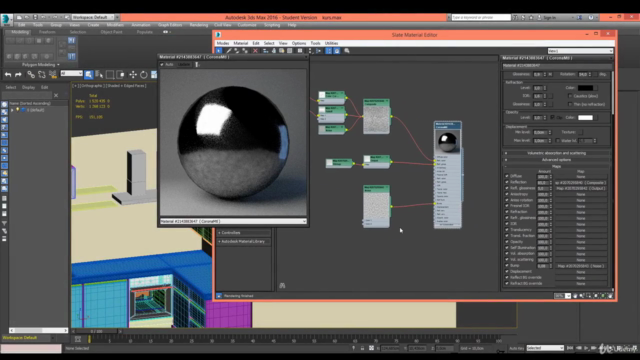Click the Zoom Extents icon in Slate navigation
This screenshot has height=360, width=640.
point(596,296)
